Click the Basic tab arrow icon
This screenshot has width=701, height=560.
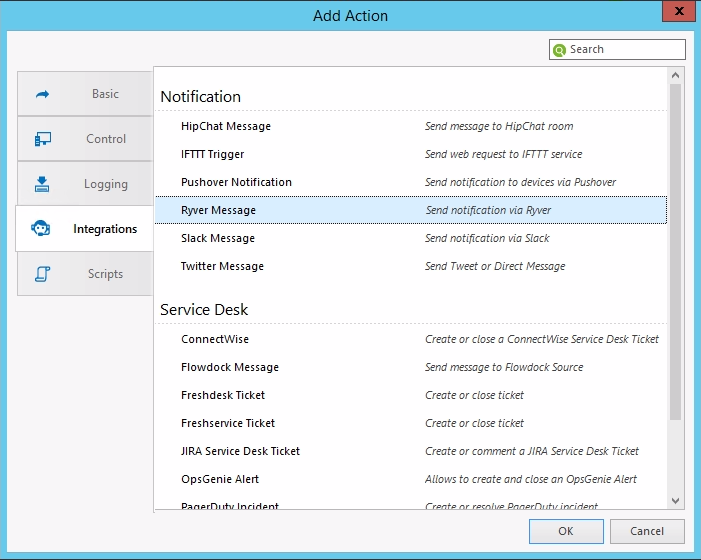click(x=42, y=94)
